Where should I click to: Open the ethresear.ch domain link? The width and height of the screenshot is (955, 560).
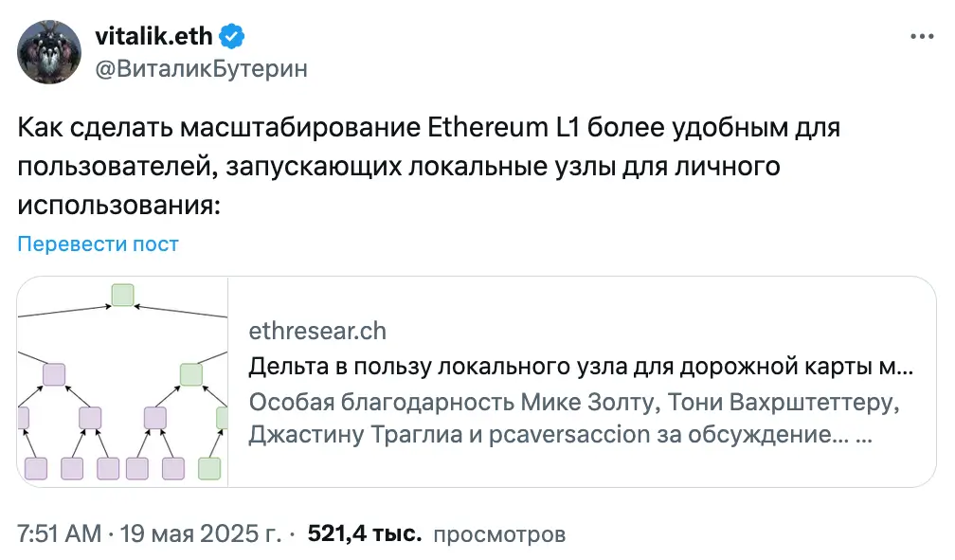click(317, 331)
